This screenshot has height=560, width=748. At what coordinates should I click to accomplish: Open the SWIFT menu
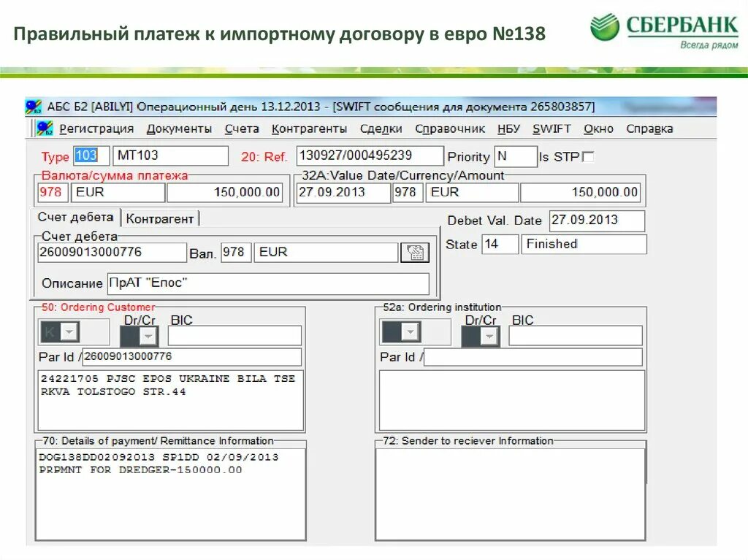coord(552,129)
